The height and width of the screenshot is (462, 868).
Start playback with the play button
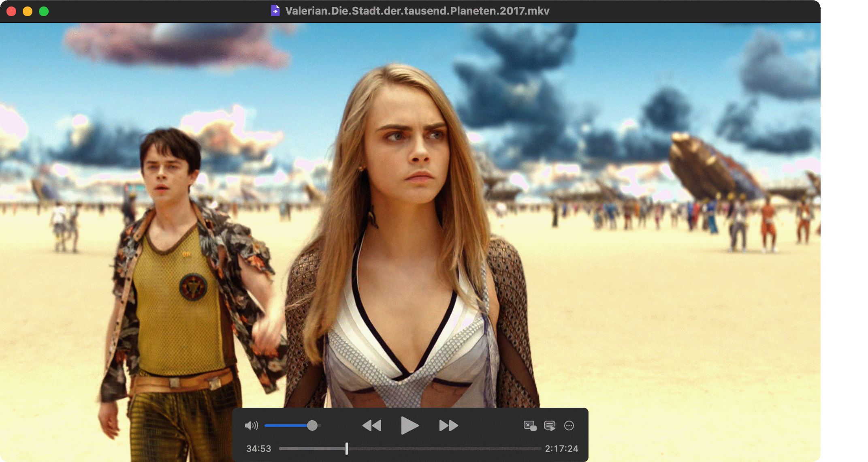[409, 426]
